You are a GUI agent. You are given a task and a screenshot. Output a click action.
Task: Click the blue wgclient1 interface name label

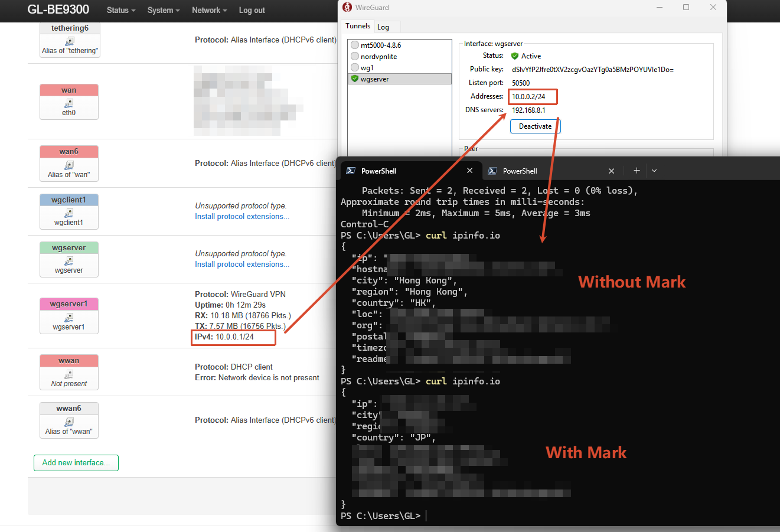point(69,200)
